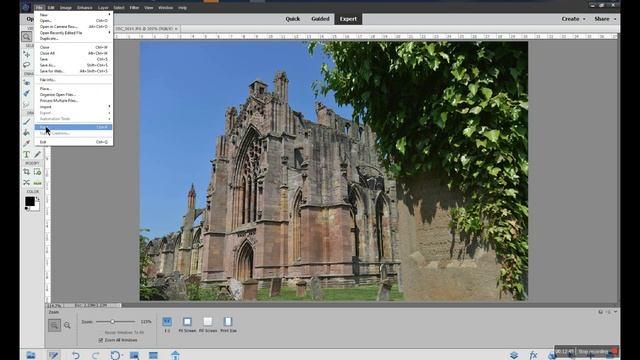The height and width of the screenshot is (360, 640).
Task: Open the Tool Options panel menu arrow
Action: pyautogui.click(x=615, y=312)
